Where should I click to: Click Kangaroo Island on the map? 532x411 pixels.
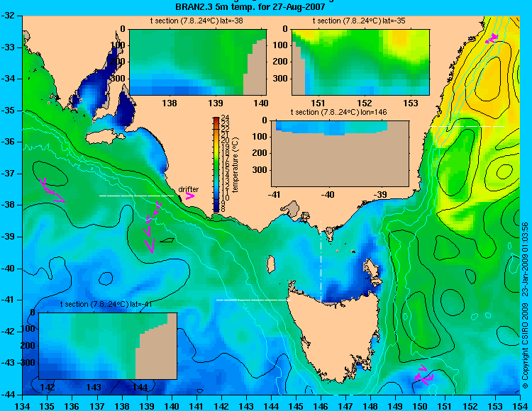(105, 137)
